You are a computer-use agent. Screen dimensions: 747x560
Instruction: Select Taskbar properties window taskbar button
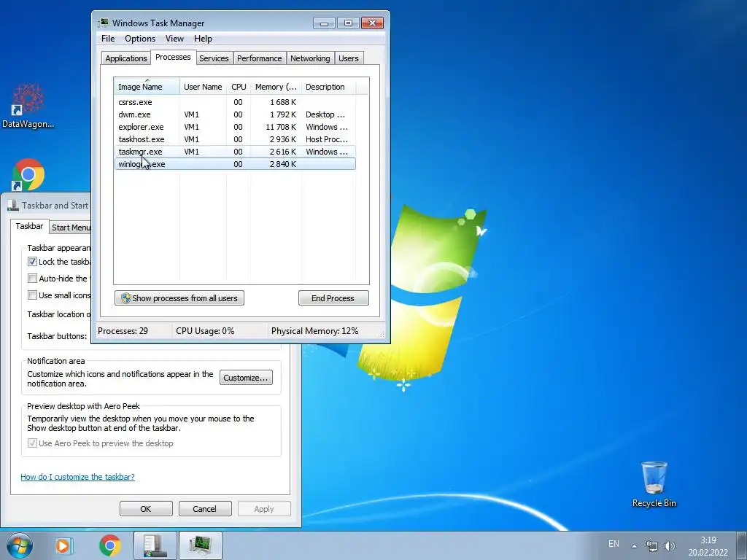tap(155, 545)
